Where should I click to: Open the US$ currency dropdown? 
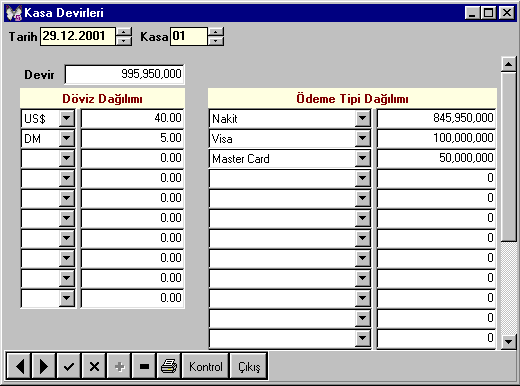pyautogui.click(x=67, y=118)
